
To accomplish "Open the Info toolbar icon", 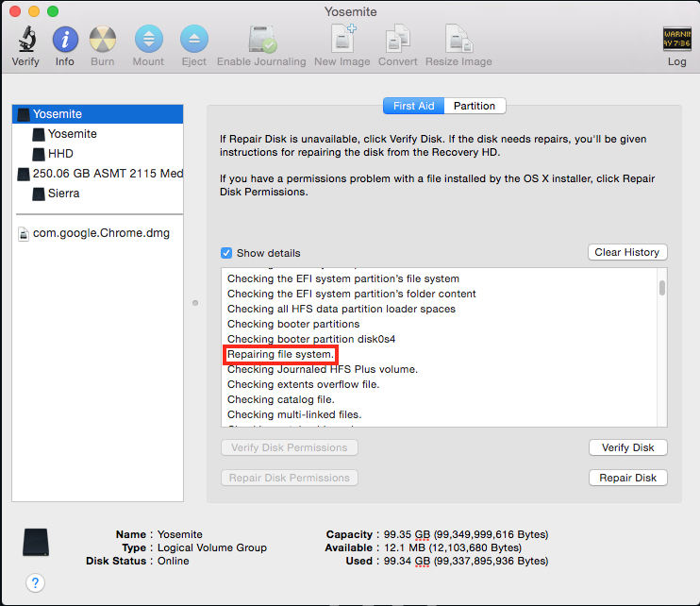I will click(x=65, y=39).
